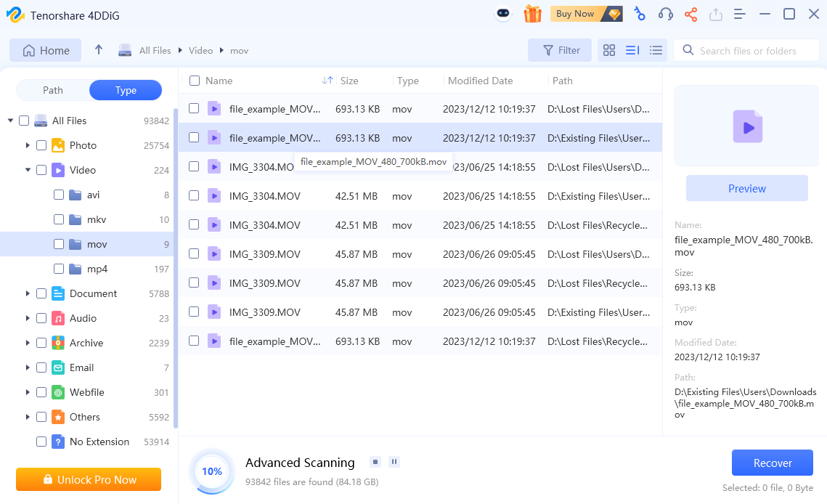Expand the Webfile tree node

28,393
